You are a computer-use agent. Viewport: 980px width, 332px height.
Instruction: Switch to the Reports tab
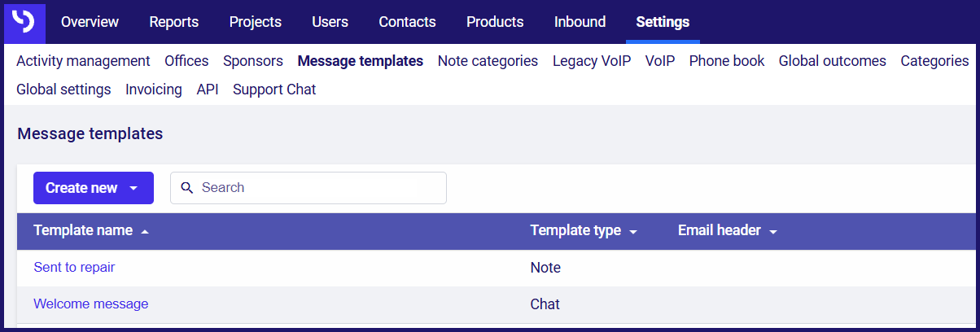tap(173, 22)
